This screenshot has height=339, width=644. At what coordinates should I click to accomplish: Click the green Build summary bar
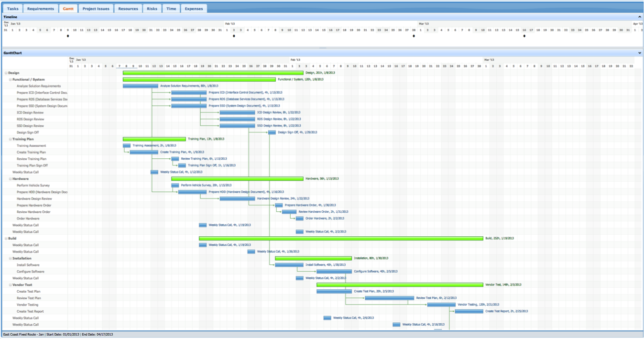341,238
